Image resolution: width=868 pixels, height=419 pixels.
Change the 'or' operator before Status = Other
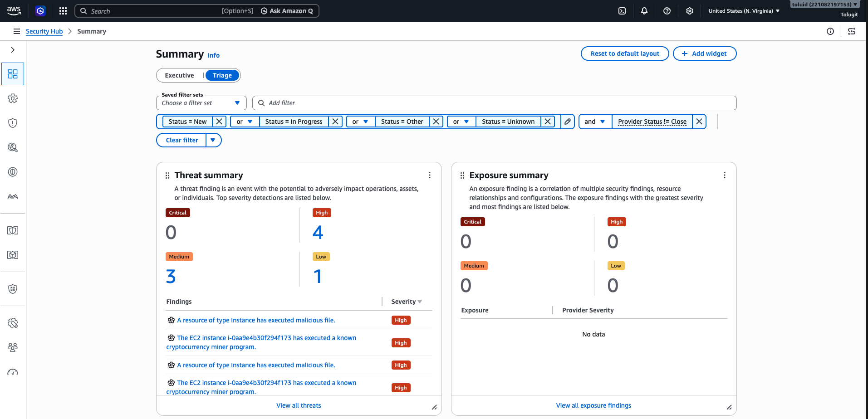point(361,122)
